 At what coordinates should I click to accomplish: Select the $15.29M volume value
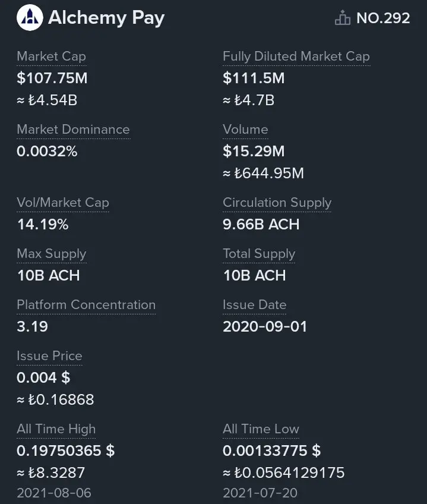click(254, 151)
